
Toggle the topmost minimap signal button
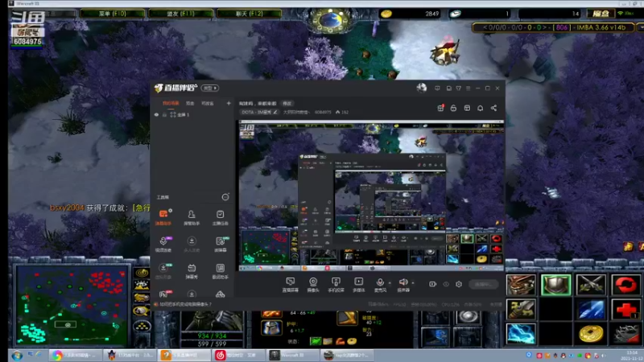tap(142, 273)
